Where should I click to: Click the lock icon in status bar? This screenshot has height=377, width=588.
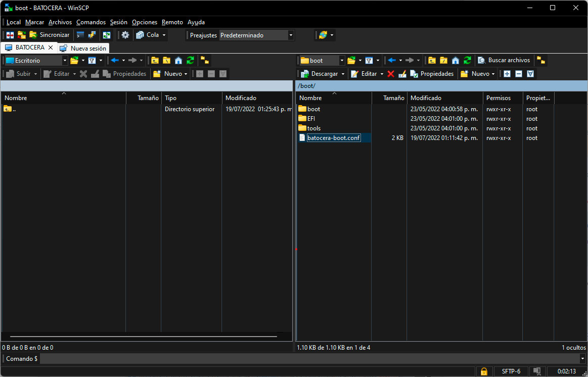tap(484, 371)
